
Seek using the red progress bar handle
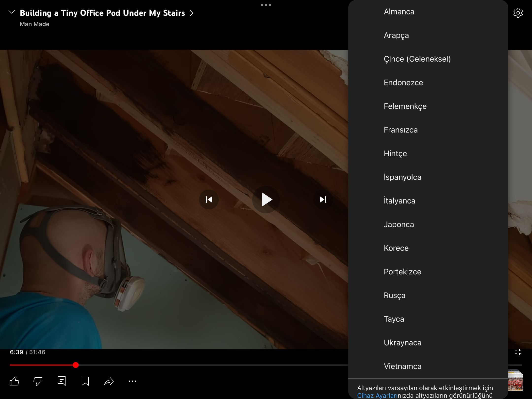pos(76,365)
